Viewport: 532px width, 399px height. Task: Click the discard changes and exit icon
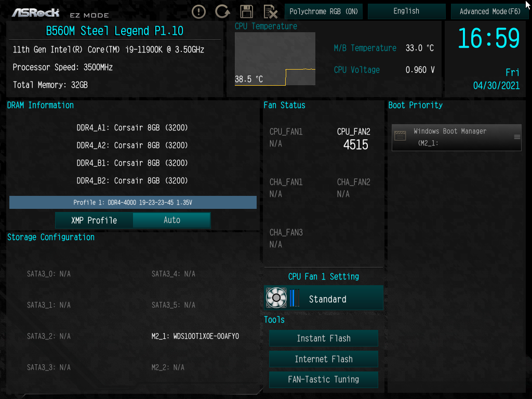point(270,11)
